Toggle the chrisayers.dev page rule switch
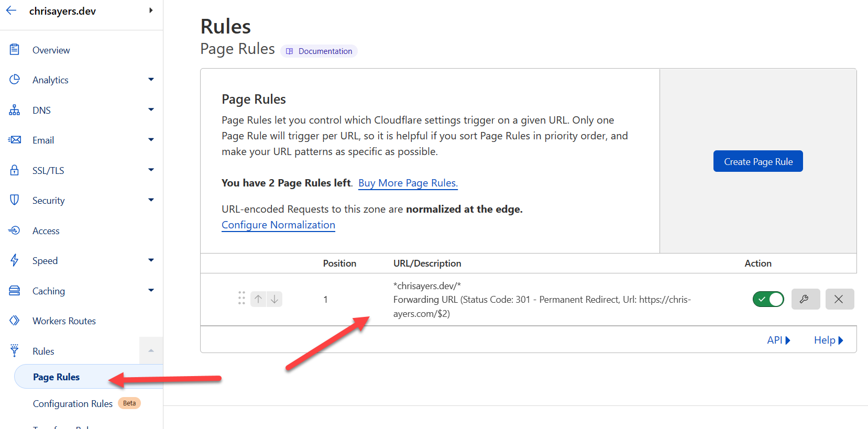Screen dimensions: 868x429 pos(768,299)
